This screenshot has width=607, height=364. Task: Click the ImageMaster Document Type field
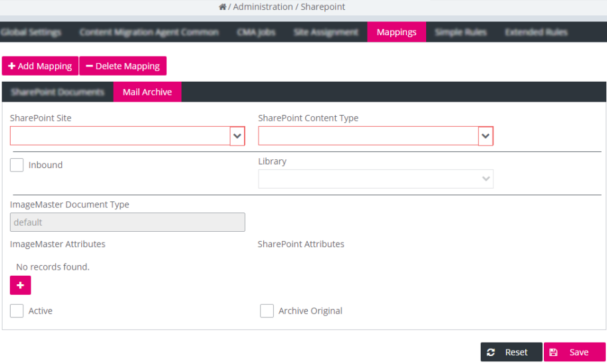(x=127, y=223)
